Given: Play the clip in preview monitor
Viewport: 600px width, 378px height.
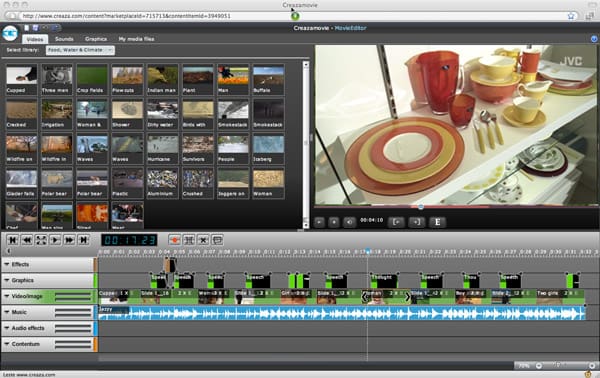Looking at the screenshot, I should click(x=320, y=222).
